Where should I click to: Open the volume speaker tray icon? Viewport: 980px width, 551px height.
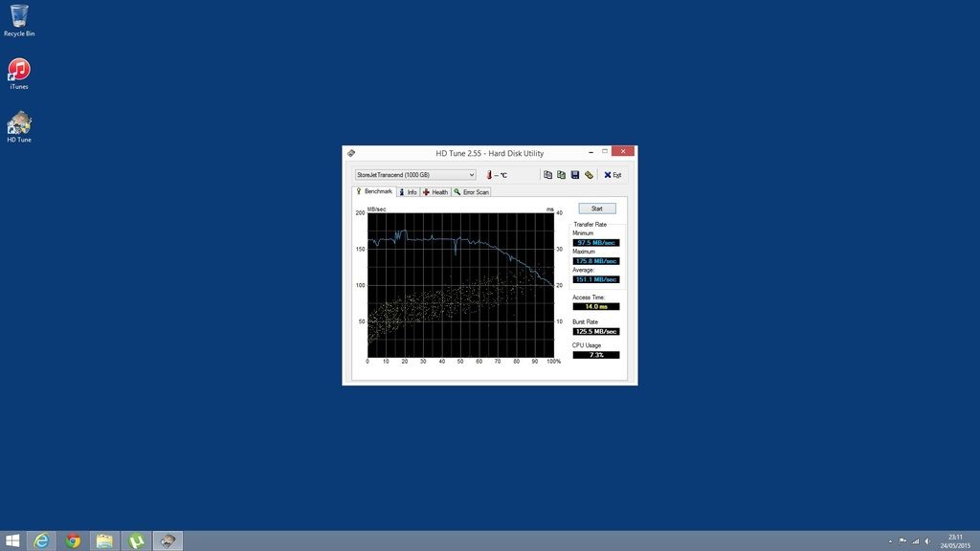tap(927, 541)
